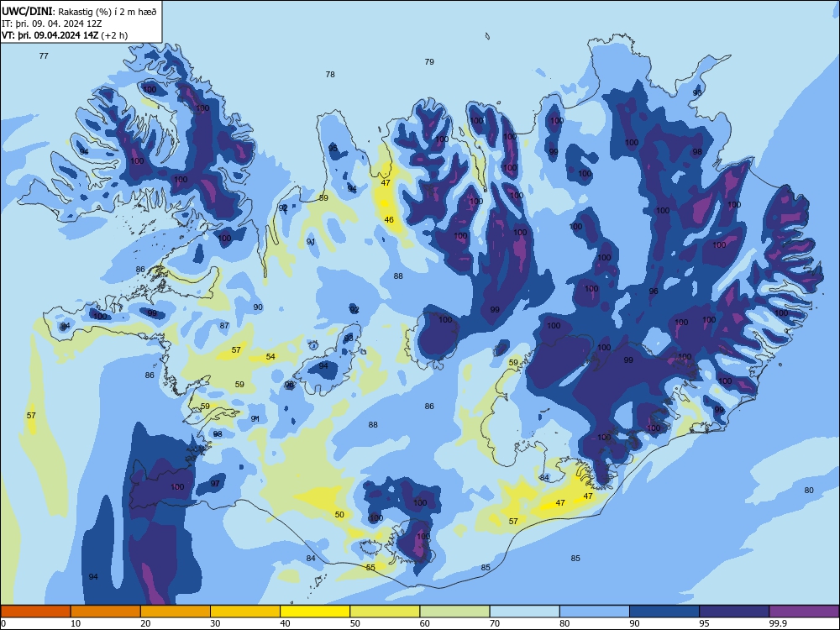Click the '40' legend scale label
Viewport: 840px width, 630px height.
(286, 623)
